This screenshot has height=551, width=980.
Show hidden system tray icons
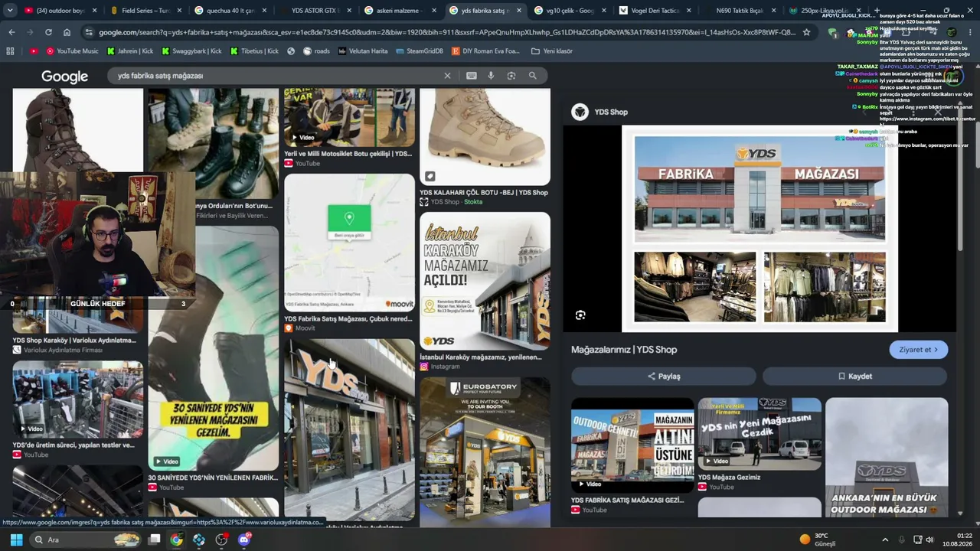click(885, 540)
